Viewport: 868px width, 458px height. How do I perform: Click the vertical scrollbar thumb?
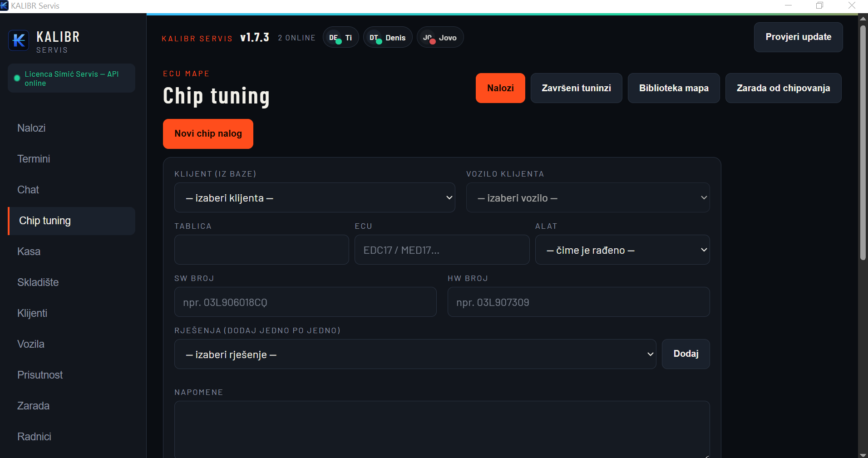tap(863, 143)
